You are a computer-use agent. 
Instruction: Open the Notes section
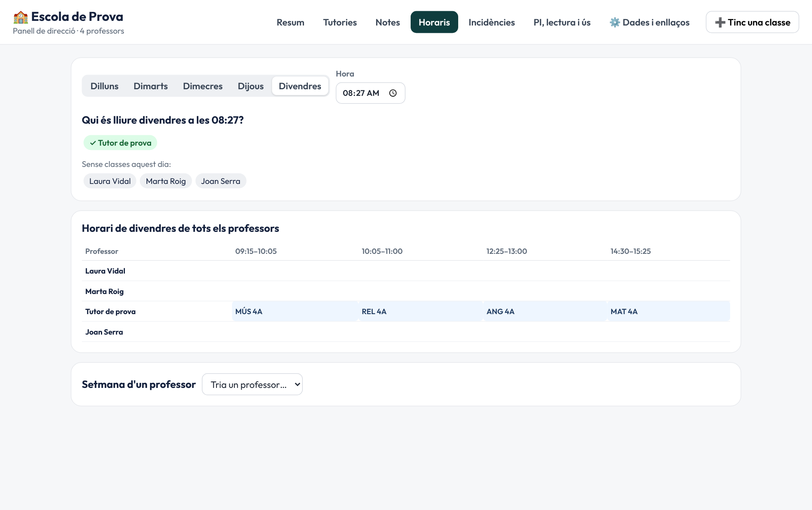tap(387, 22)
